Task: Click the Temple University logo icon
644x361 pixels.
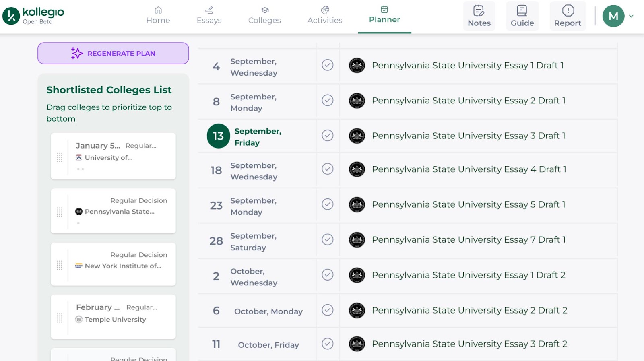Action: (x=79, y=319)
